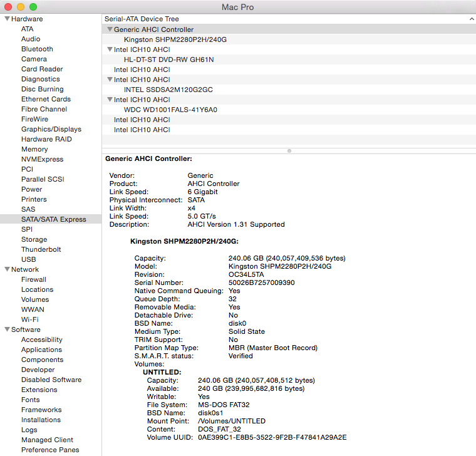This screenshot has height=456, width=476.
Task: Select Printers in the sidebar
Action: click(34, 199)
